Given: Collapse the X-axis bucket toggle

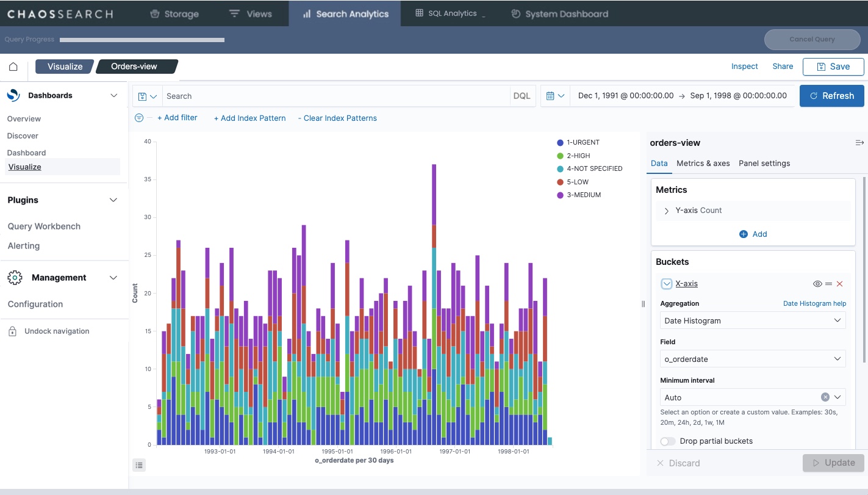Looking at the screenshot, I should click(667, 284).
